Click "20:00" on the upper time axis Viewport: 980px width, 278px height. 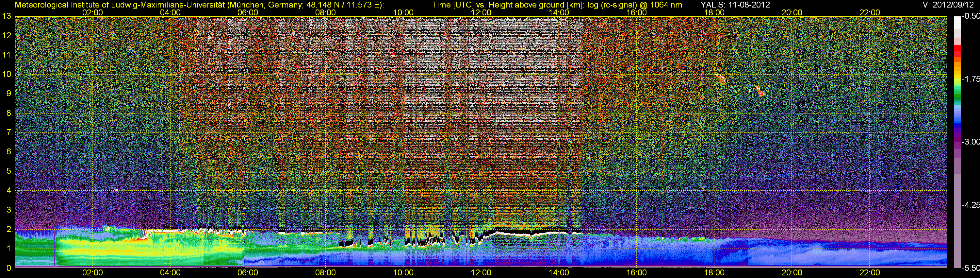click(x=792, y=12)
